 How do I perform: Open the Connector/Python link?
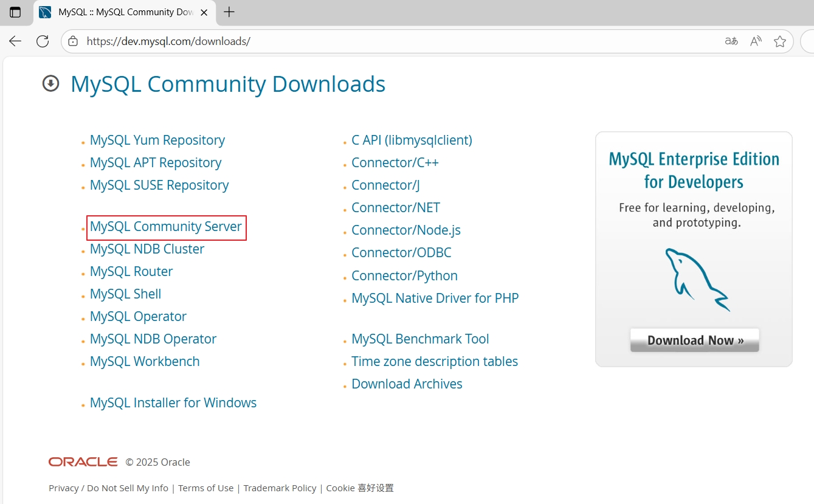404,275
